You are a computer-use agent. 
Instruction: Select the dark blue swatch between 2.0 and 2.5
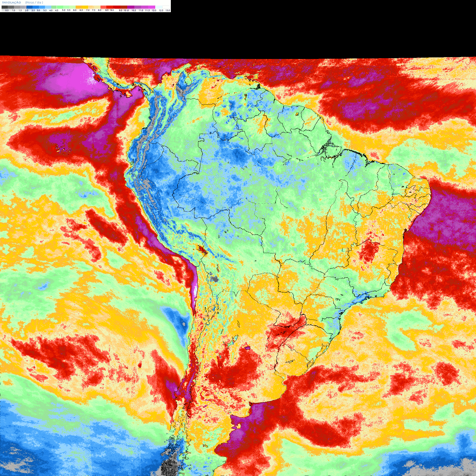point(29,7)
